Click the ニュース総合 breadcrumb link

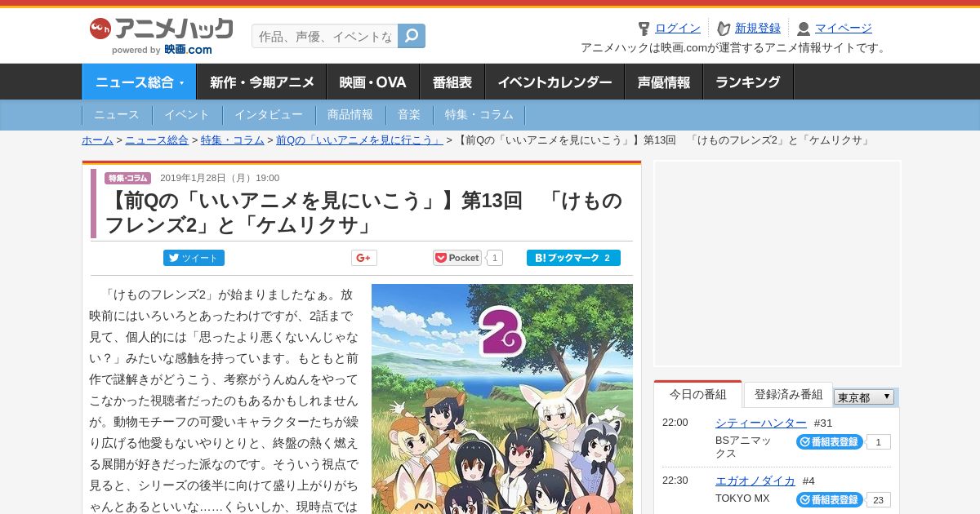[157, 140]
